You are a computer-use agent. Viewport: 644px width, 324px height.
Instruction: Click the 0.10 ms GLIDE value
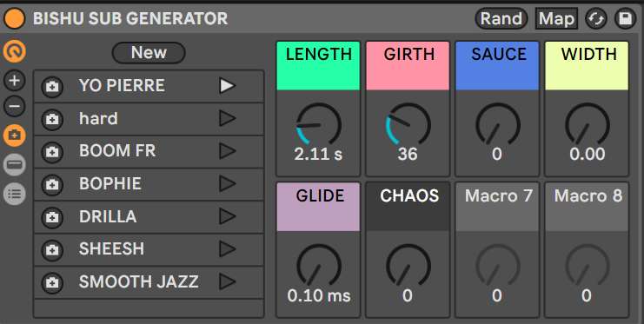pos(319,295)
